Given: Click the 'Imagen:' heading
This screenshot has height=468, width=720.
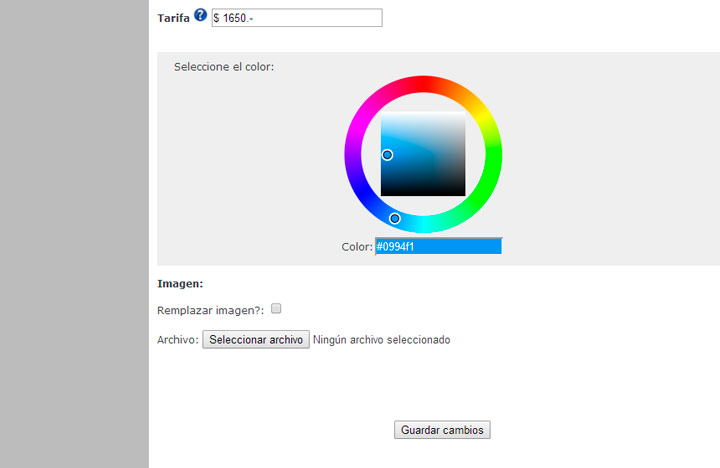Looking at the screenshot, I should pos(180,284).
